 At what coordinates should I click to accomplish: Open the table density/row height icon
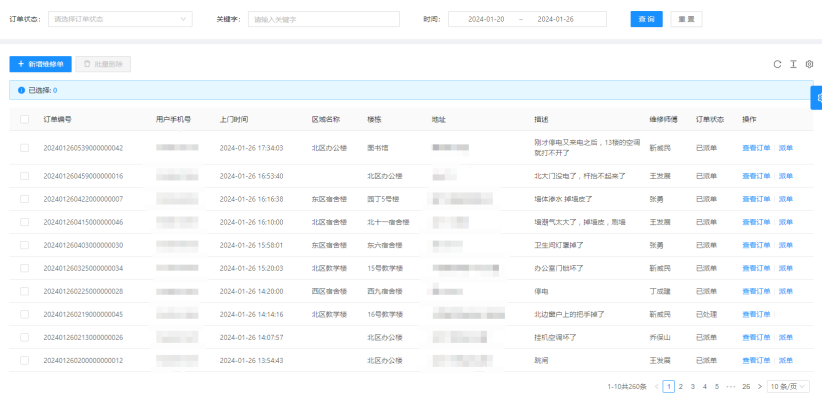pyautogui.click(x=793, y=64)
